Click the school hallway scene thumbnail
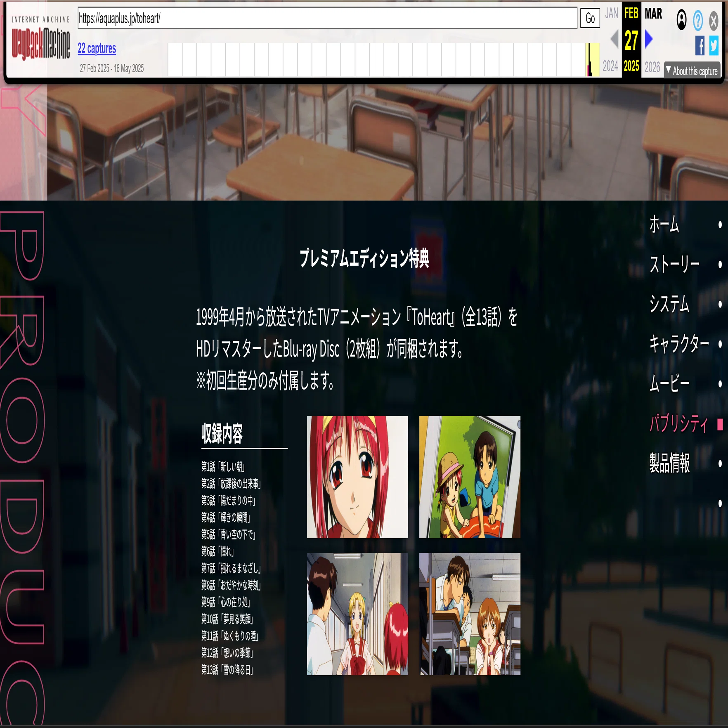Viewport: 728px width, 728px height. tap(357, 614)
